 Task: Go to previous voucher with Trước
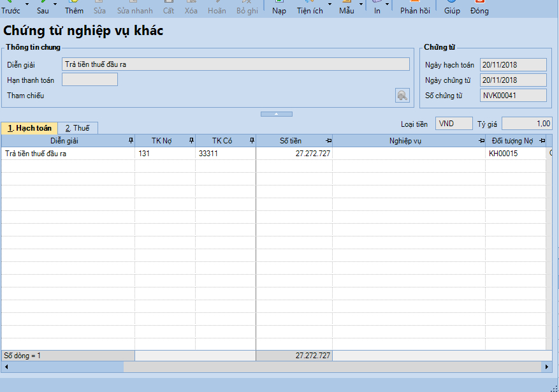(x=11, y=8)
